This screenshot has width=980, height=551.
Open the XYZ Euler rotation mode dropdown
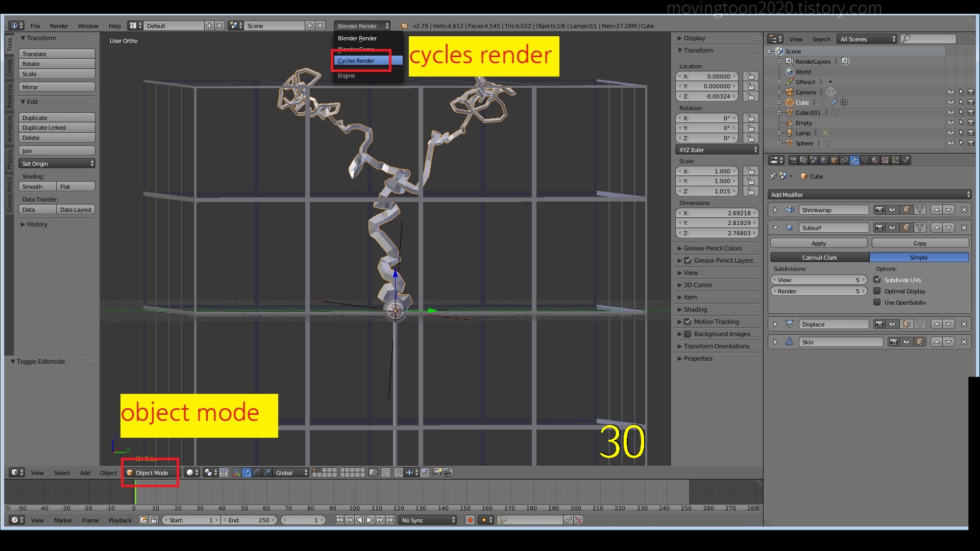point(717,149)
